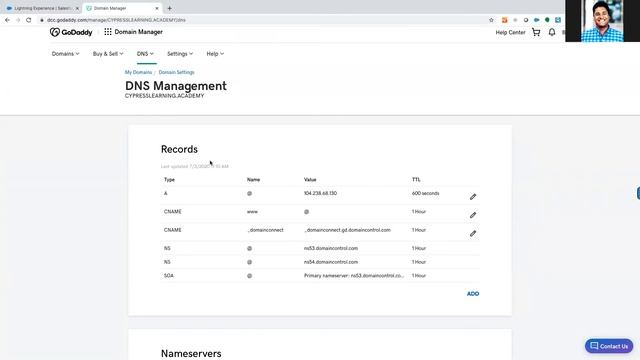Click the green circle browser extension icon
This screenshot has height=360, width=640.
tap(547, 20)
